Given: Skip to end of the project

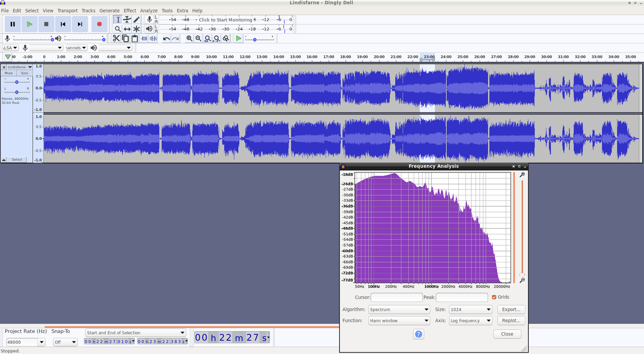Looking at the screenshot, I should [x=80, y=24].
